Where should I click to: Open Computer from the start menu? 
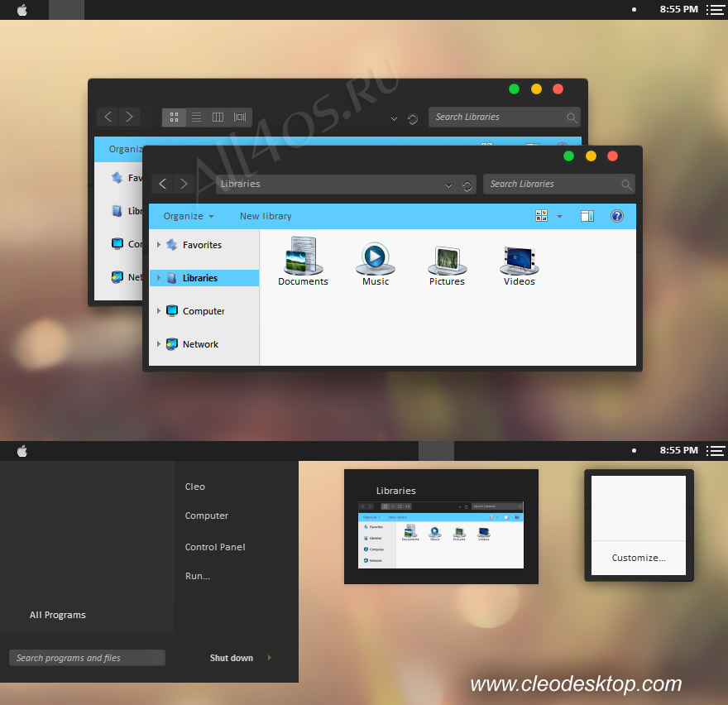click(207, 516)
